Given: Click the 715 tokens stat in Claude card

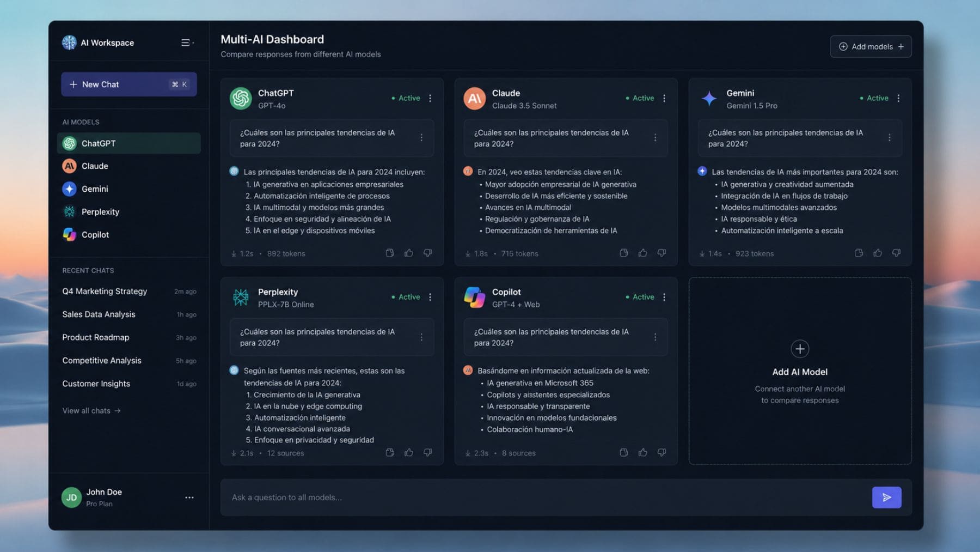Looking at the screenshot, I should click(519, 253).
